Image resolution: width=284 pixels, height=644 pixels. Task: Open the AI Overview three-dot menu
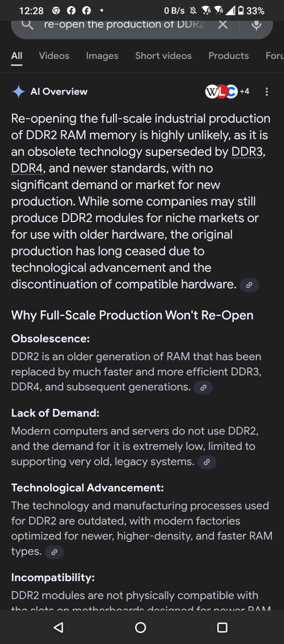(266, 92)
